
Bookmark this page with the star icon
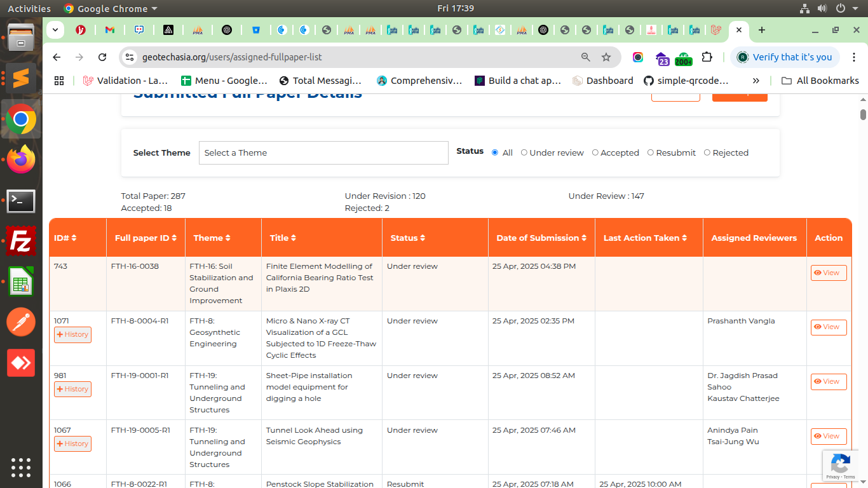[x=606, y=57]
